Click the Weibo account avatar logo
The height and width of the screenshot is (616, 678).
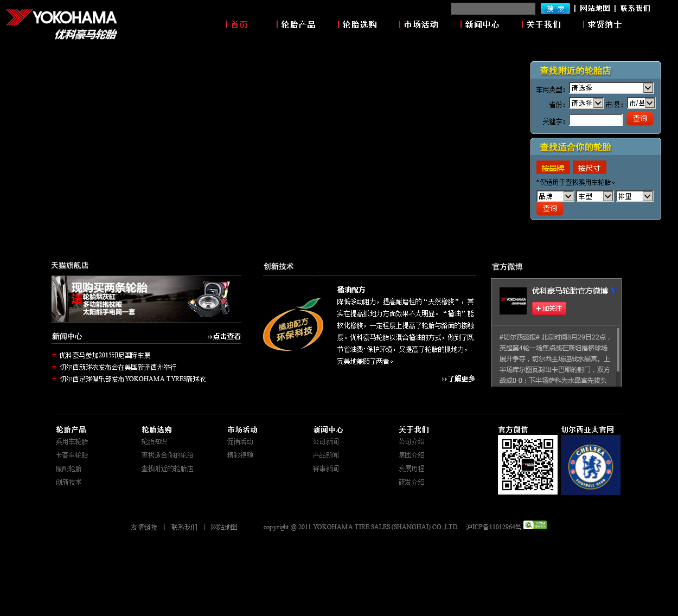513,301
